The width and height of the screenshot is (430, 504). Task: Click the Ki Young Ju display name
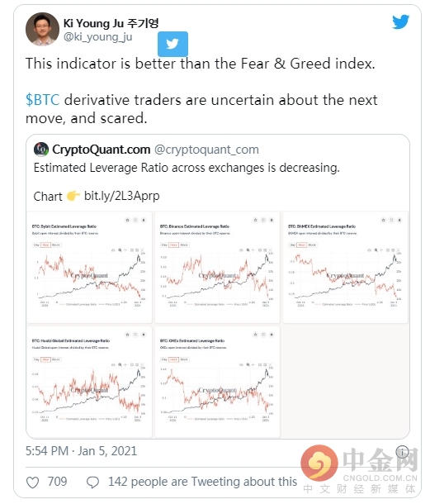pyautogui.click(x=111, y=23)
